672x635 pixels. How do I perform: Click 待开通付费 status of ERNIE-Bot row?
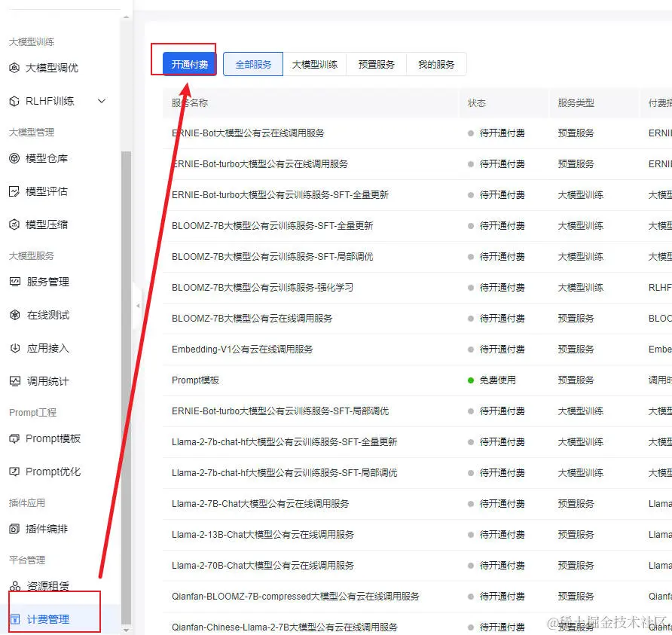click(502, 133)
